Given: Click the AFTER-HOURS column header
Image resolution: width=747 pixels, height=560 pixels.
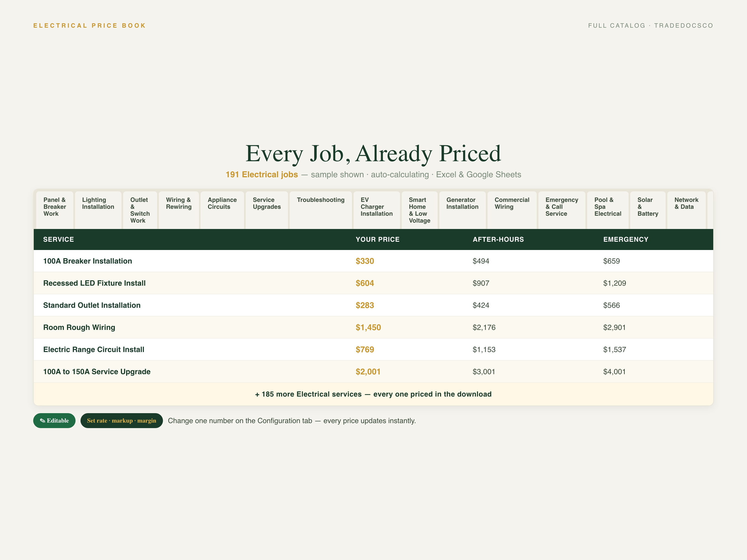Looking at the screenshot, I should [x=498, y=239].
